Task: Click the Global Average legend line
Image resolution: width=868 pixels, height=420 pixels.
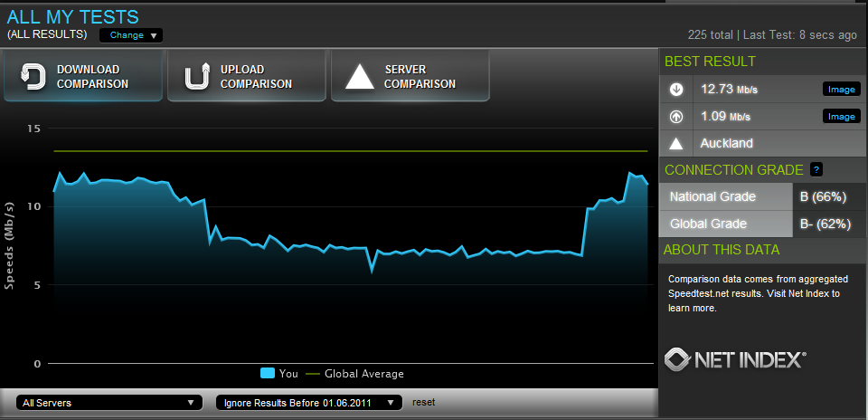Action: (314, 374)
